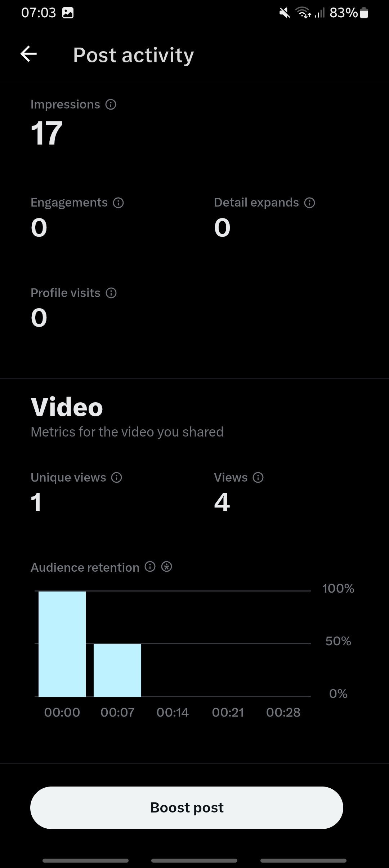Tap the 00:14 timeline label
Image resolution: width=389 pixels, height=868 pixels.
[173, 712]
